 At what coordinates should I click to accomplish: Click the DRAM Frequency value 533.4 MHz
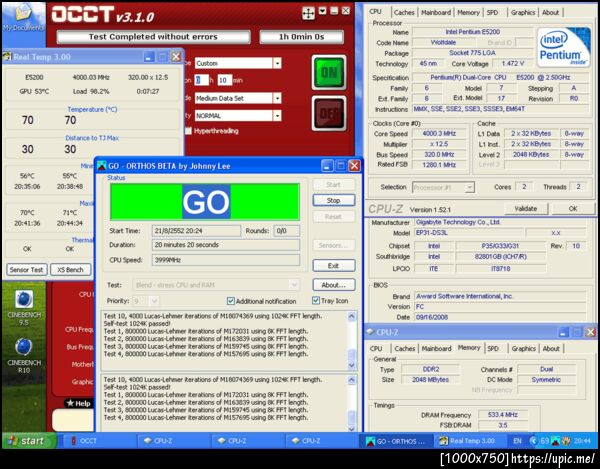coord(502,414)
